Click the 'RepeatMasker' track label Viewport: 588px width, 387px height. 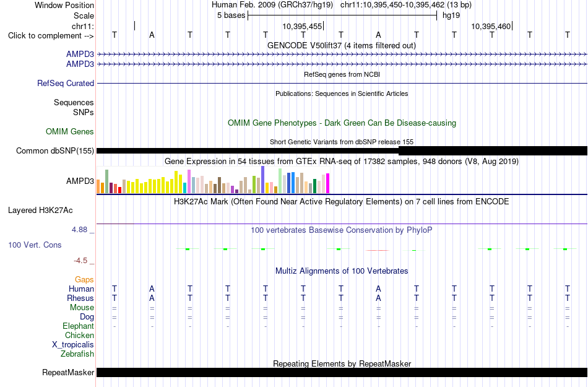(68, 372)
